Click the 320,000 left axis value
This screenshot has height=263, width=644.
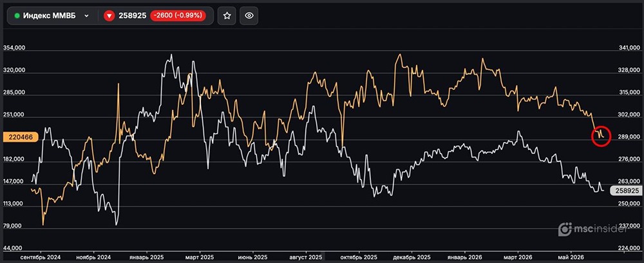(x=14, y=70)
